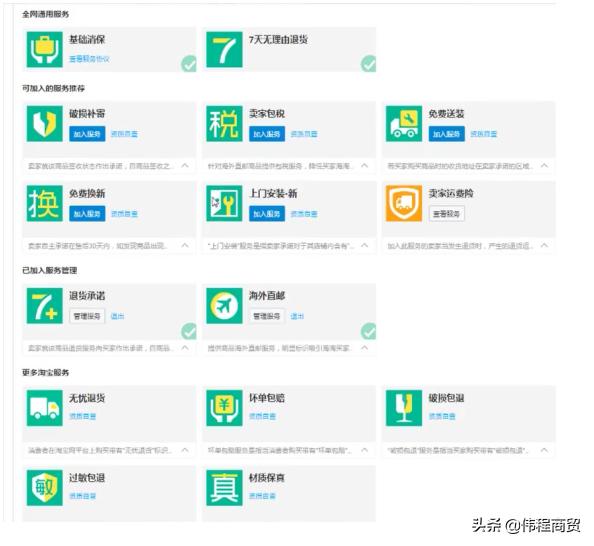The width and height of the screenshot is (594, 546).
Task: Click the 卖家包税 税 character icon
Action: coord(224,124)
